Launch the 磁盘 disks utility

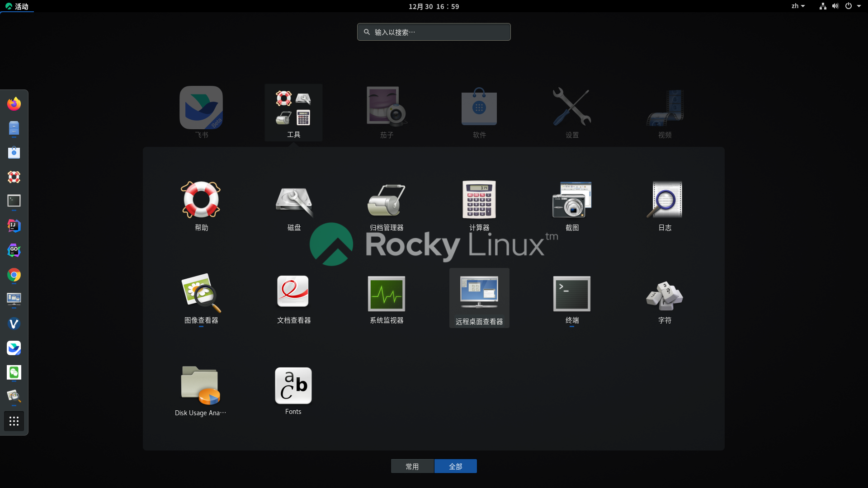tap(294, 206)
